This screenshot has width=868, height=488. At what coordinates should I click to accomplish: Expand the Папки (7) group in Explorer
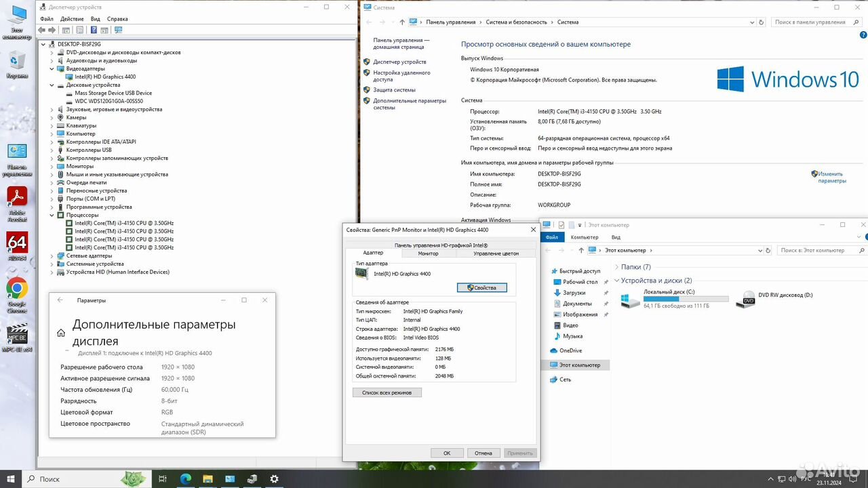click(x=616, y=267)
